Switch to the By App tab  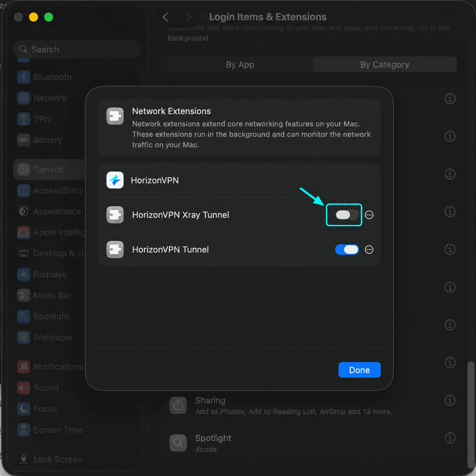pyautogui.click(x=240, y=65)
